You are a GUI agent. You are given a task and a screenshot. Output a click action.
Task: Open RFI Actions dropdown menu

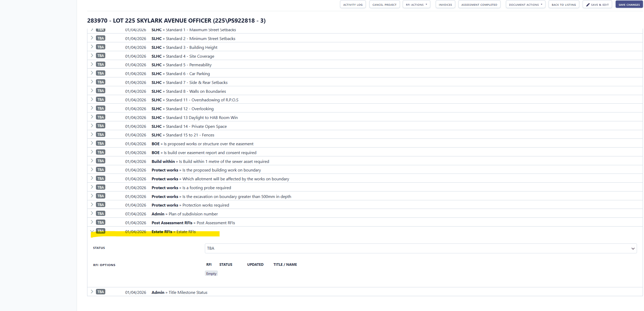[416, 5]
